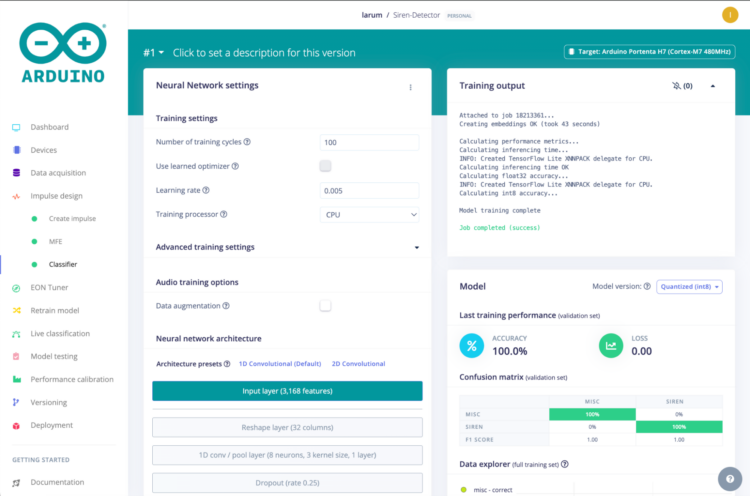Click the EON Tuner icon
The width and height of the screenshot is (750, 496).
tap(16, 288)
